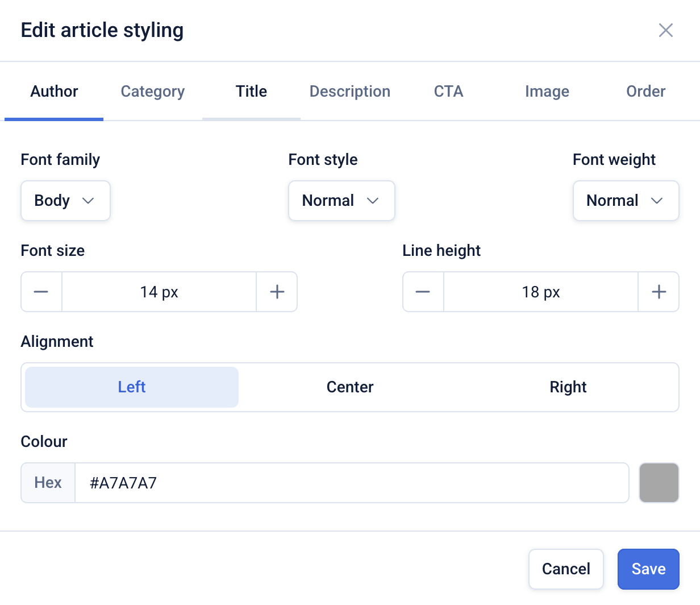Increase line height with plus icon

pyautogui.click(x=659, y=292)
